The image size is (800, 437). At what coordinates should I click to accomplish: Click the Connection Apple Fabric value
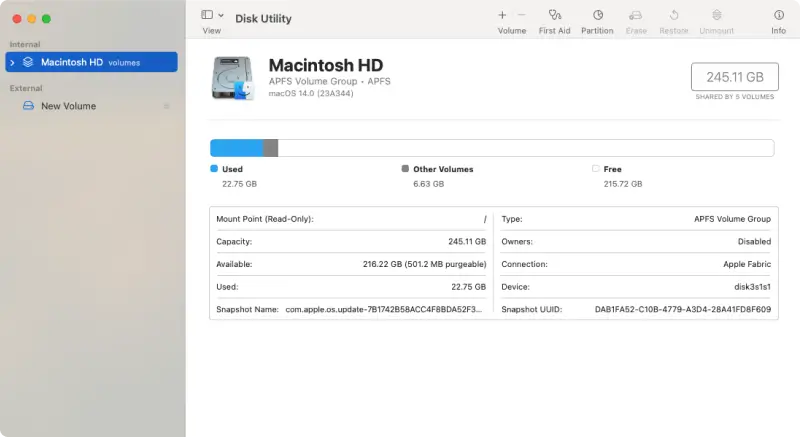click(747, 264)
